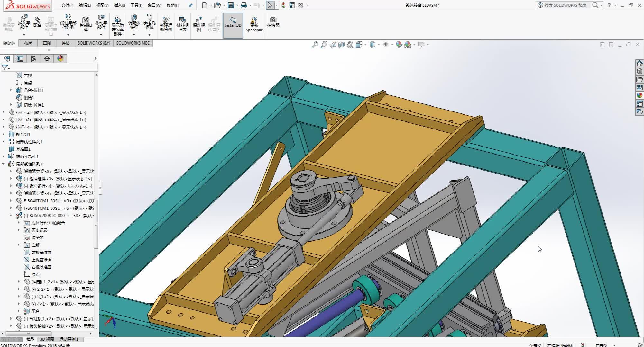The image size is (644, 347).
Task: Switch to the 评估 tab
Action: point(66,43)
